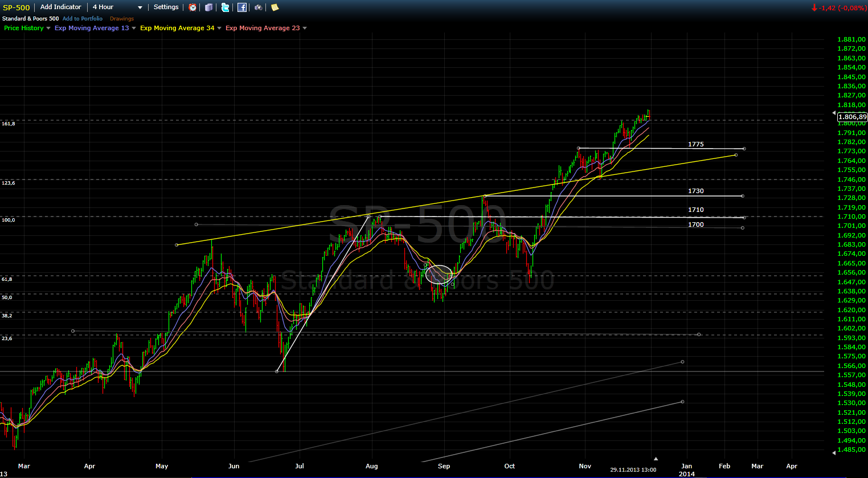The width and height of the screenshot is (868, 478).
Task: Expand the Price History dropdown arrow
Action: click(x=48, y=28)
